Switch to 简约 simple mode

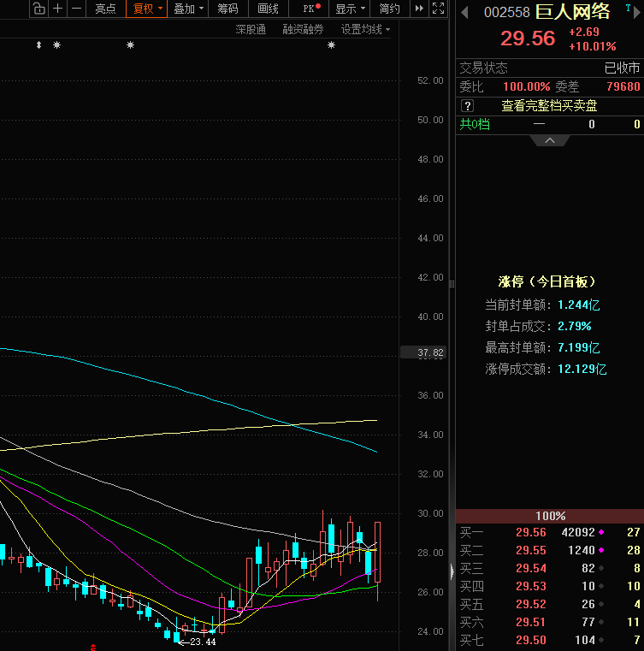tap(389, 9)
